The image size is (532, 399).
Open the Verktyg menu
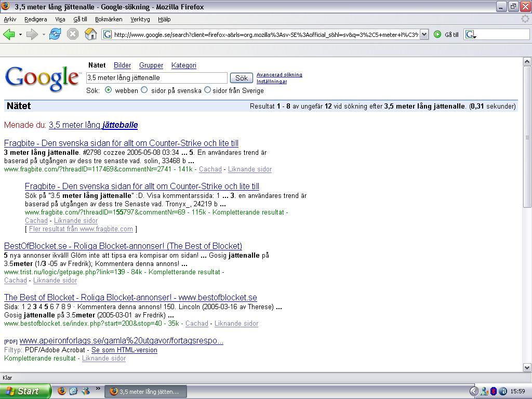pyautogui.click(x=140, y=19)
